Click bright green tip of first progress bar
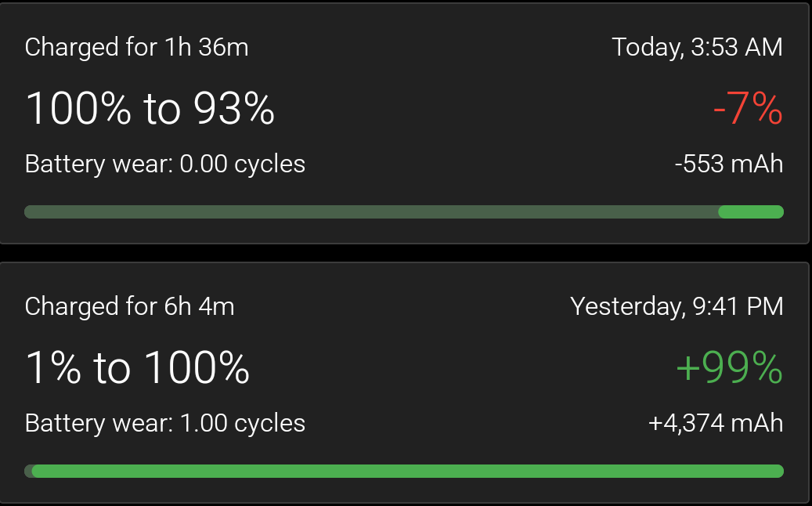This screenshot has width=812, height=506. point(751,211)
